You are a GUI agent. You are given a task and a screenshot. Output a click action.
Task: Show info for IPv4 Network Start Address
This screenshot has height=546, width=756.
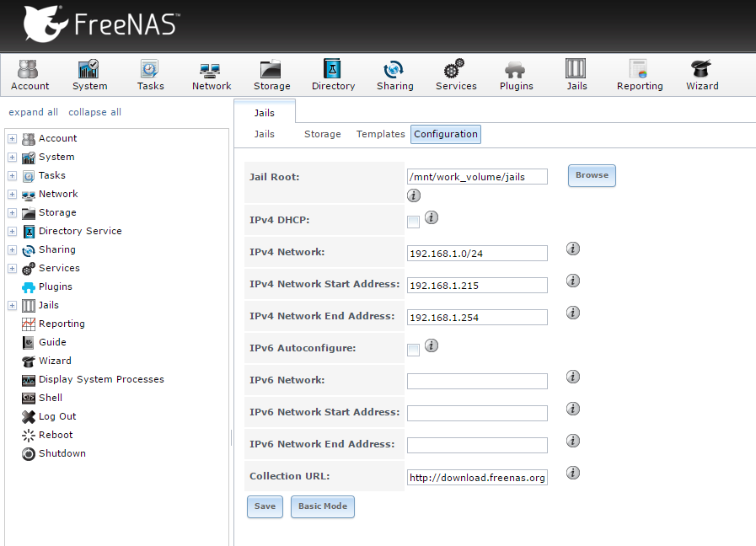[x=573, y=281]
